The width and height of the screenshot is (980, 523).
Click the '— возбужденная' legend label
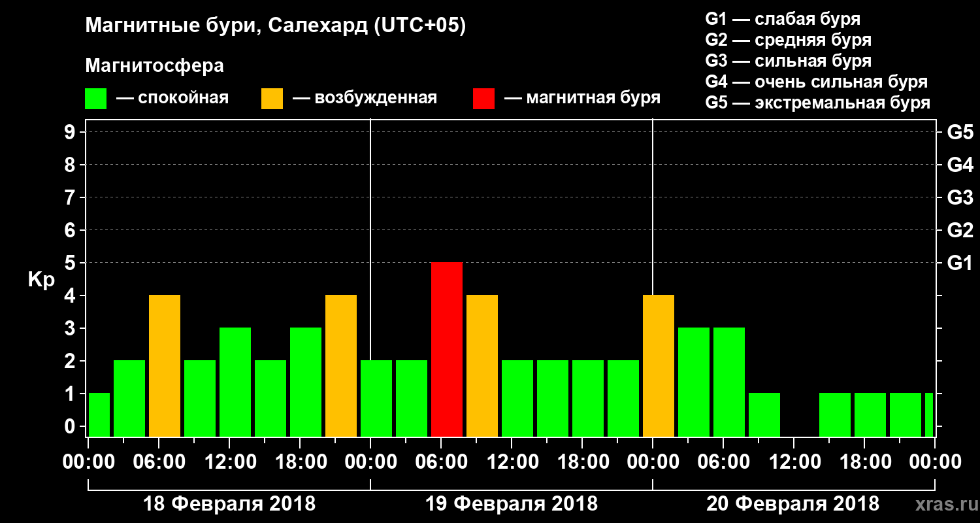coord(365,99)
